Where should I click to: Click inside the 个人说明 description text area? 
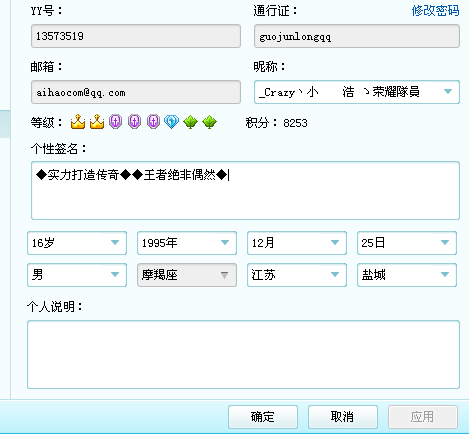243,355
